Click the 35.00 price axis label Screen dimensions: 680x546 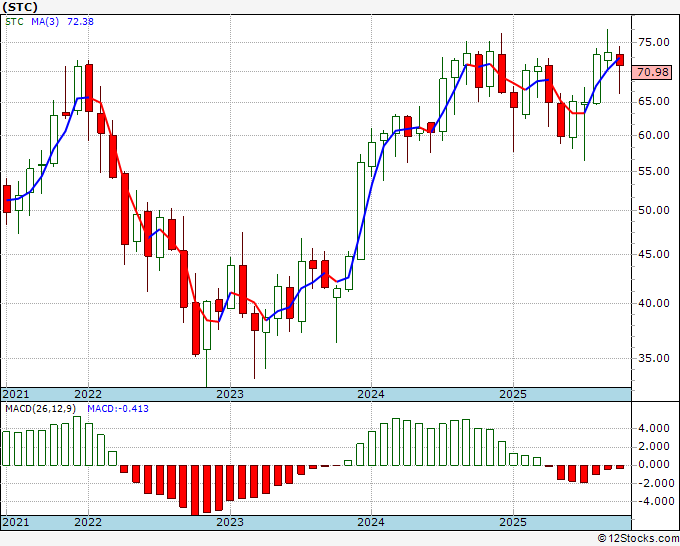[654, 358]
